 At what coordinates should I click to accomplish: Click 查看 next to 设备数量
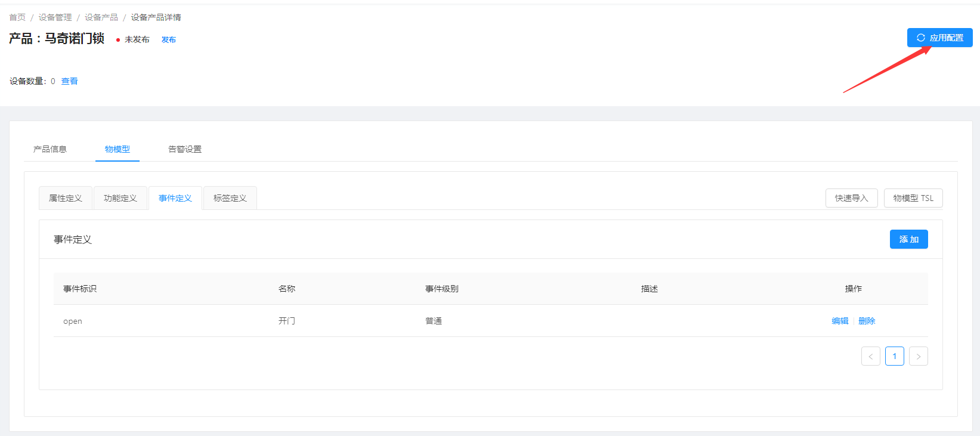click(70, 81)
